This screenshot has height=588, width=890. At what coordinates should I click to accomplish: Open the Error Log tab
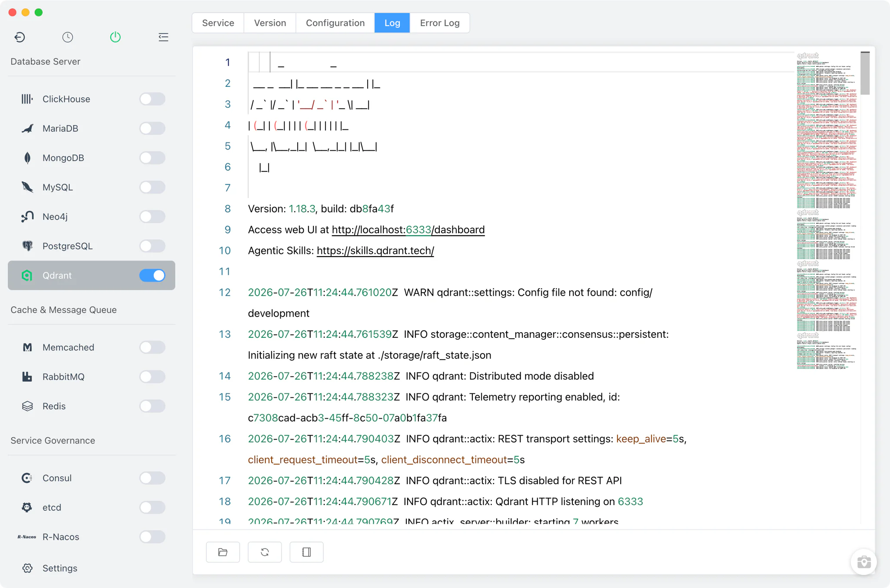(x=440, y=23)
